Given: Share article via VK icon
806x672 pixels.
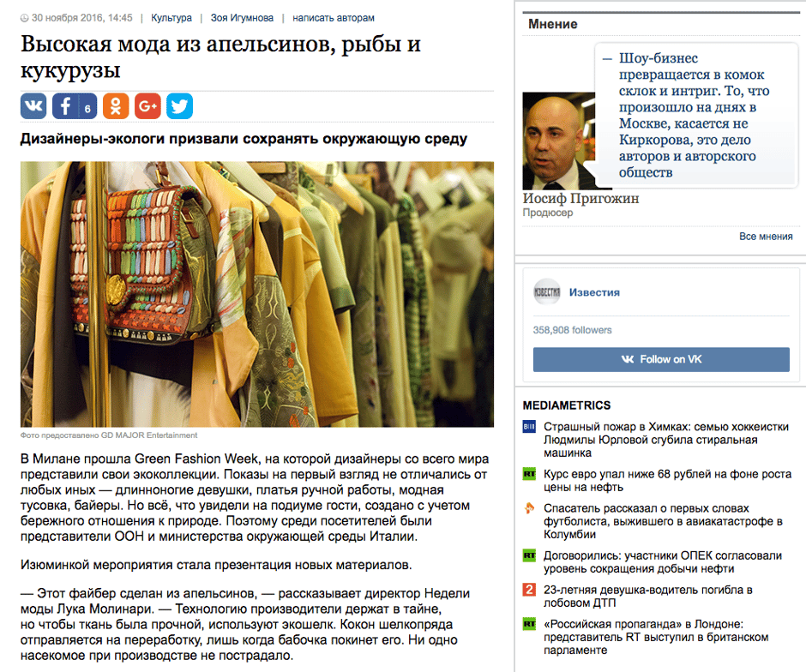Looking at the screenshot, I should coord(33,106).
